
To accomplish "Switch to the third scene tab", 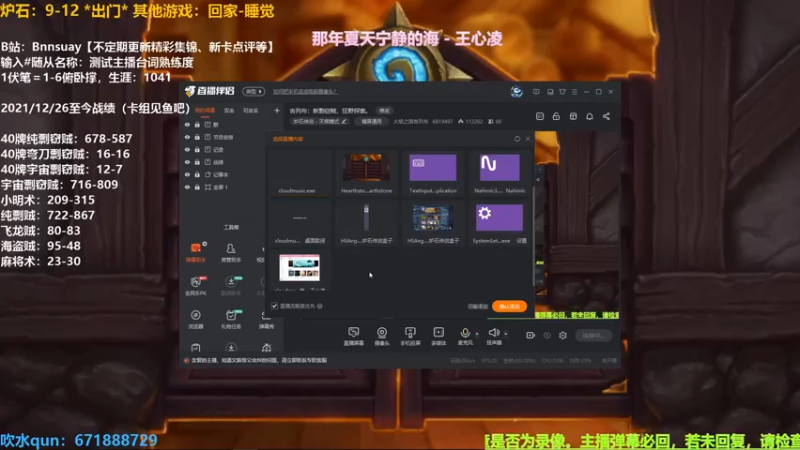I will (x=251, y=111).
